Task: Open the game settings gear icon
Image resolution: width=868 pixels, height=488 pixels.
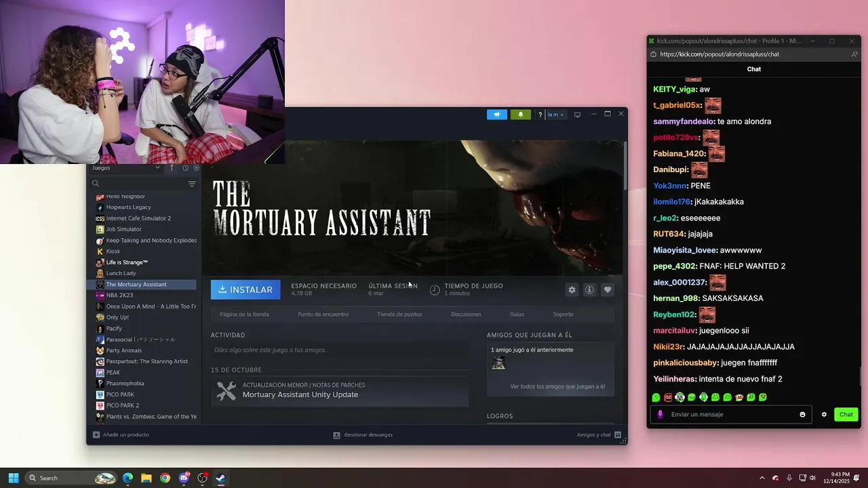Action: [x=572, y=289]
